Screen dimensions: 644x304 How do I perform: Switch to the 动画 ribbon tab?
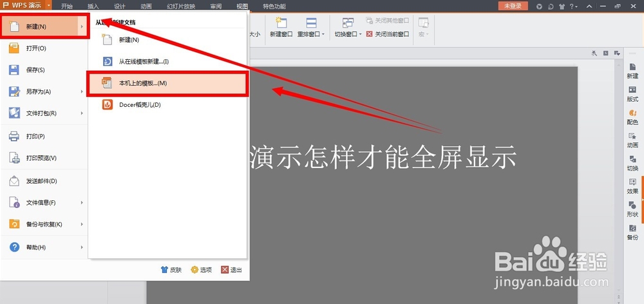[146, 6]
